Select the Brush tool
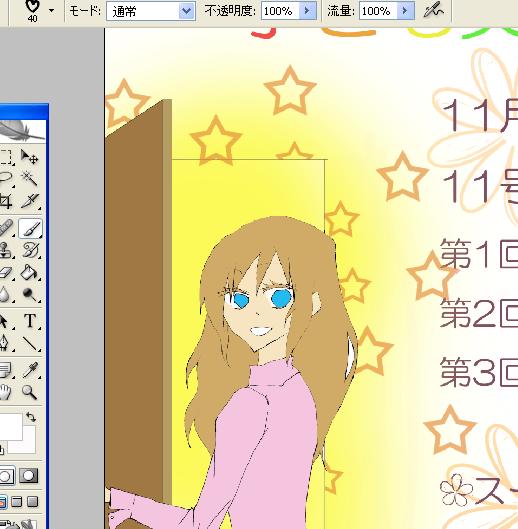Viewport: 518px width, 529px height. 30,228
